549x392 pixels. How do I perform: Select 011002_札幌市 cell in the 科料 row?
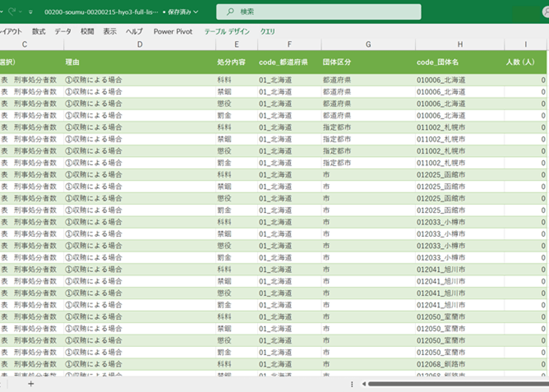point(460,127)
